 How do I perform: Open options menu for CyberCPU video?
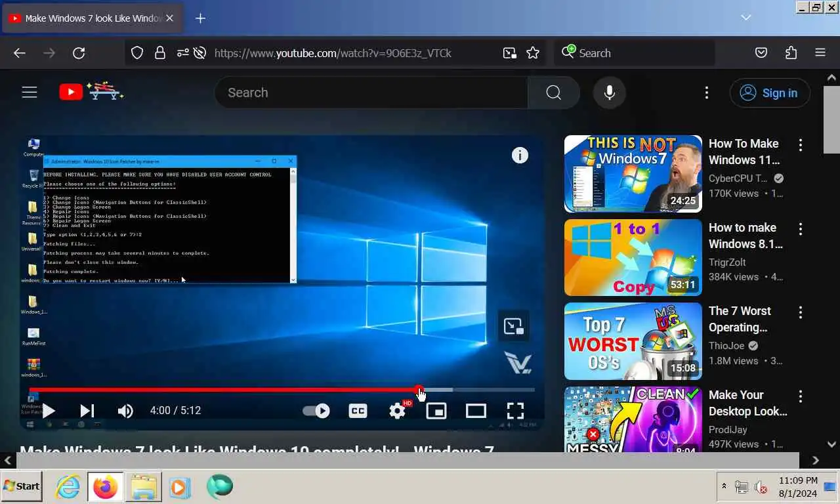pos(801,145)
